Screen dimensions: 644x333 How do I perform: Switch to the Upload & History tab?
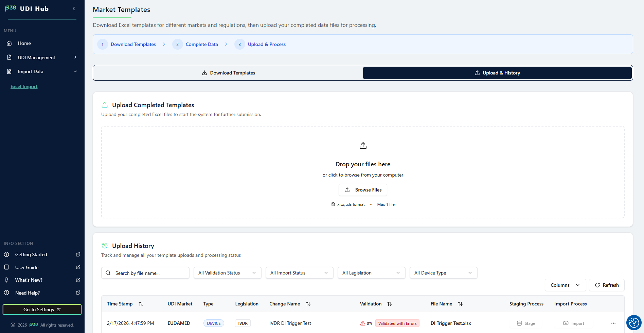[x=497, y=73]
